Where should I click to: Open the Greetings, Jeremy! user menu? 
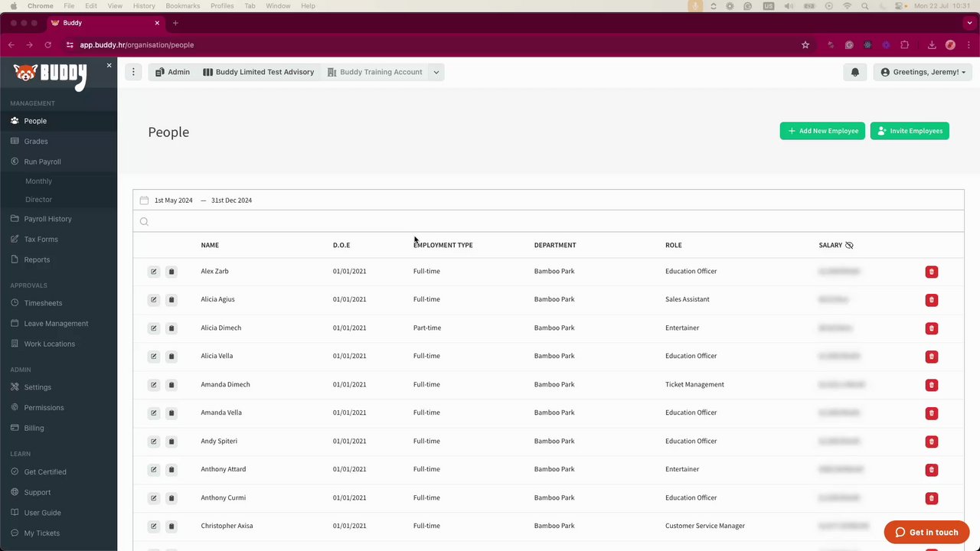pos(923,72)
